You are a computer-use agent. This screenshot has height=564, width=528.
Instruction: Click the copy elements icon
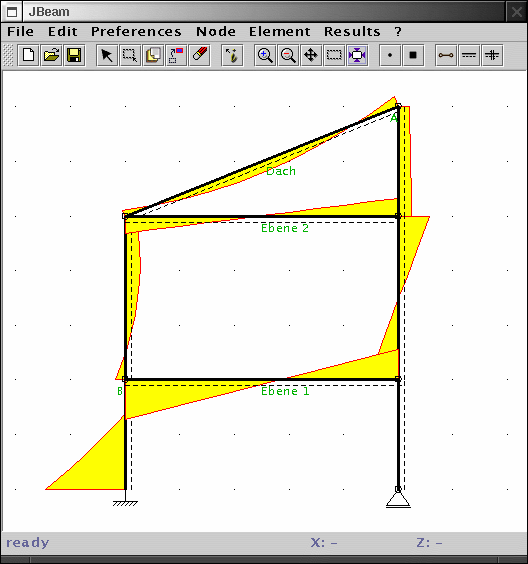point(153,55)
